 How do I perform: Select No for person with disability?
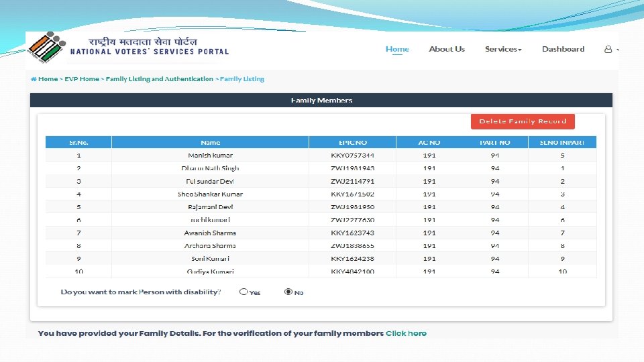click(288, 292)
